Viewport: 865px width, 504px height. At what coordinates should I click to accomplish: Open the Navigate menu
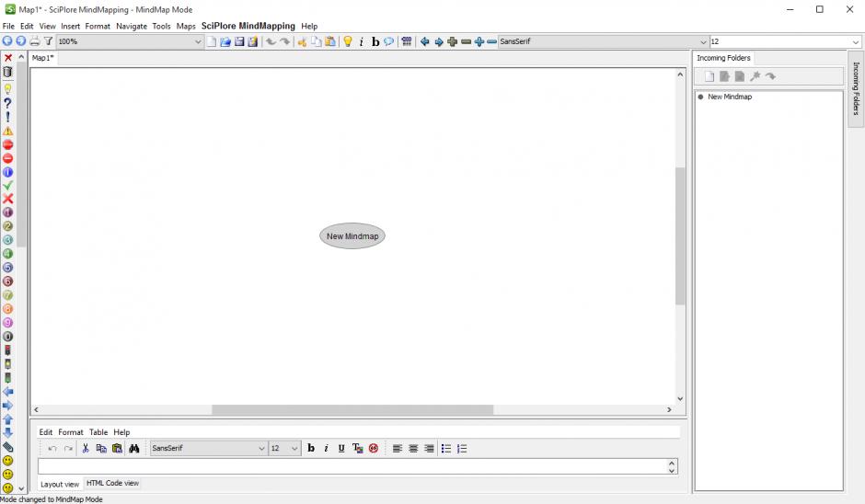(x=132, y=26)
